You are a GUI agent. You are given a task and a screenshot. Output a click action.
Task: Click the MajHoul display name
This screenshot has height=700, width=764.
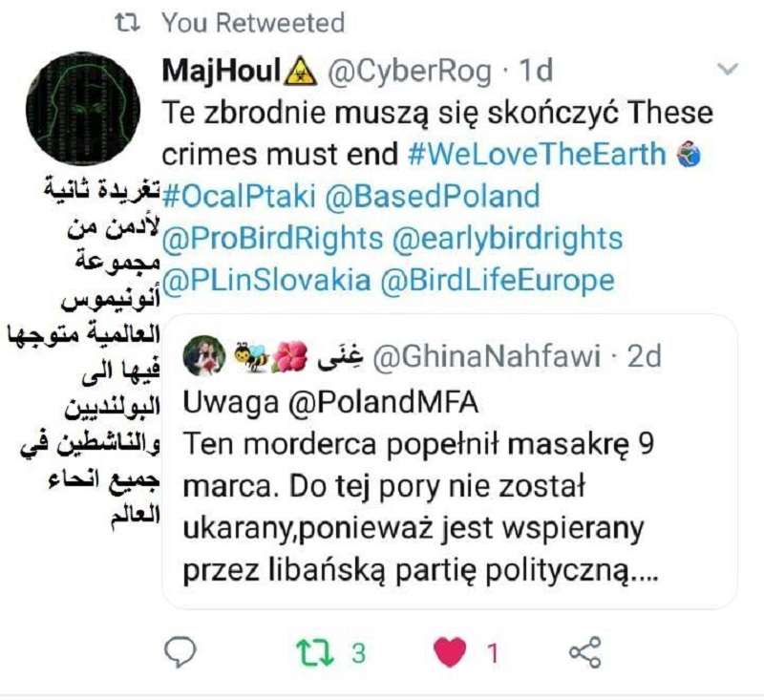222,71
